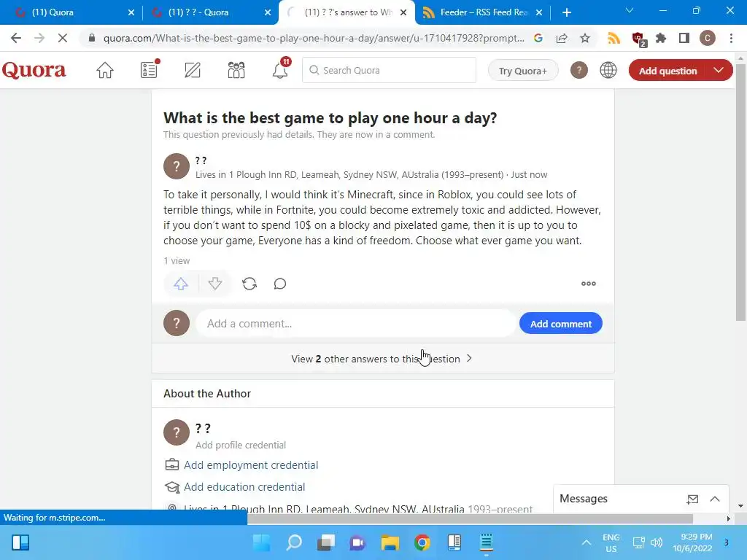Compose new message icon in Messages panel
Image resolution: width=747 pixels, height=560 pixels.
coord(692,499)
